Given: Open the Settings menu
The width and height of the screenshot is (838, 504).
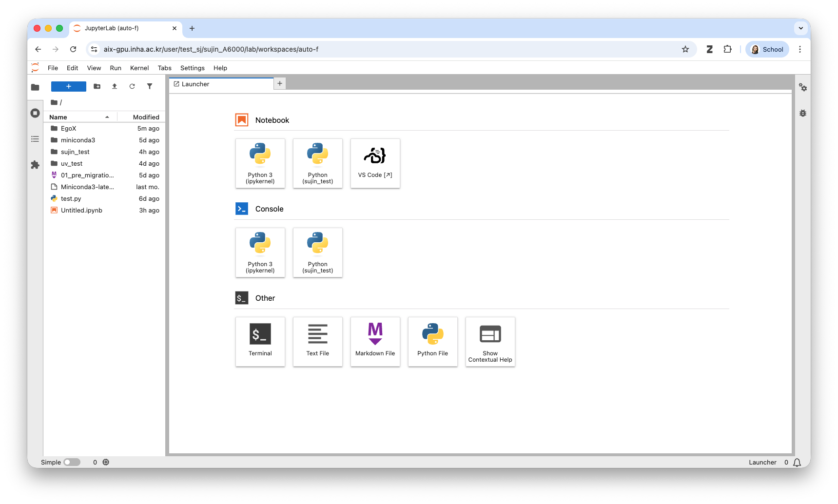Looking at the screenshot, I should [x=193, y=68].
